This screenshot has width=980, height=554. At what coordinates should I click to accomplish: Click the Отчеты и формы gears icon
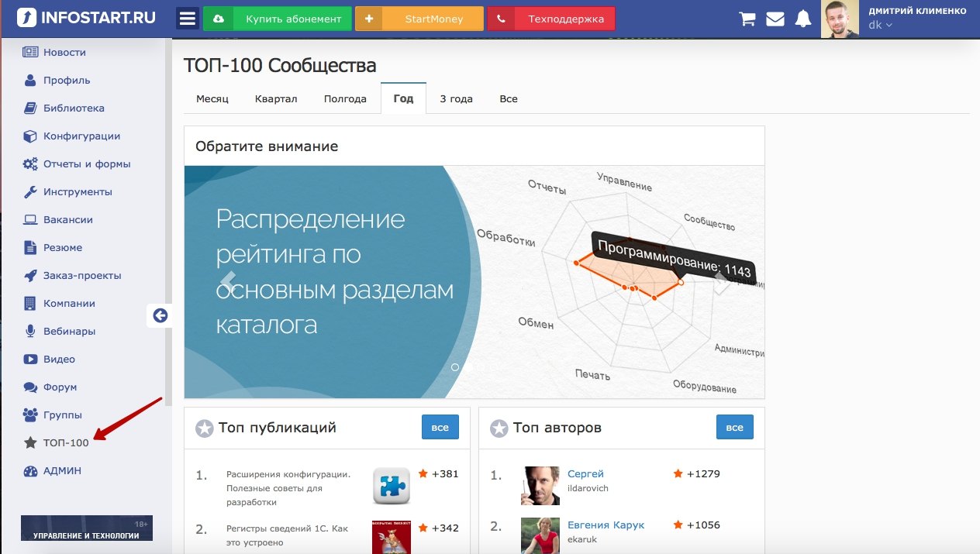(30, 163)
